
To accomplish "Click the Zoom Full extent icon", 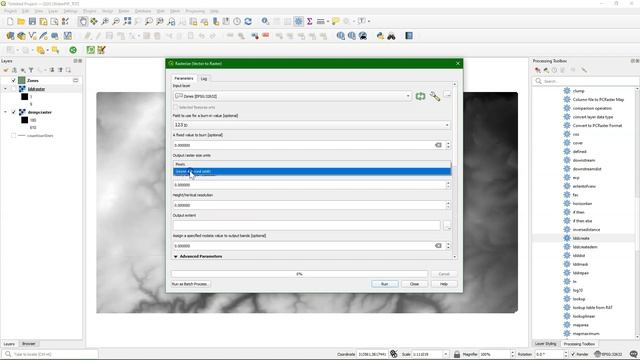I will pos(127,21).
